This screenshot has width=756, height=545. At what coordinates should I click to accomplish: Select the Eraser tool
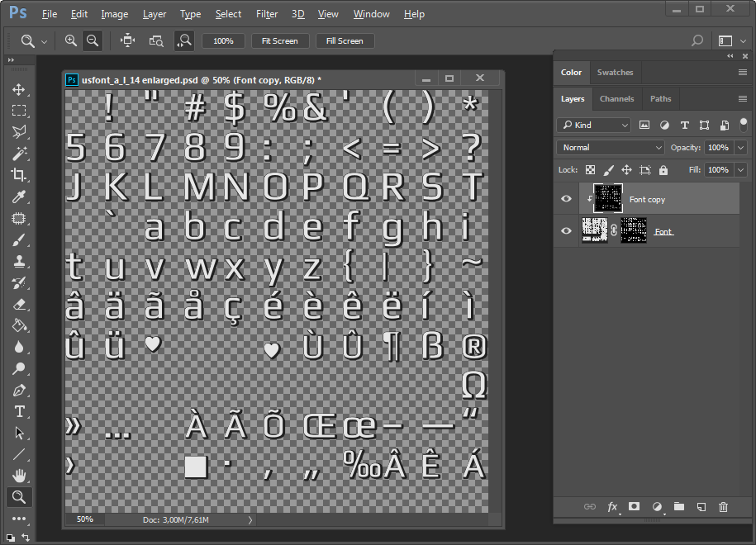(19, 305)
